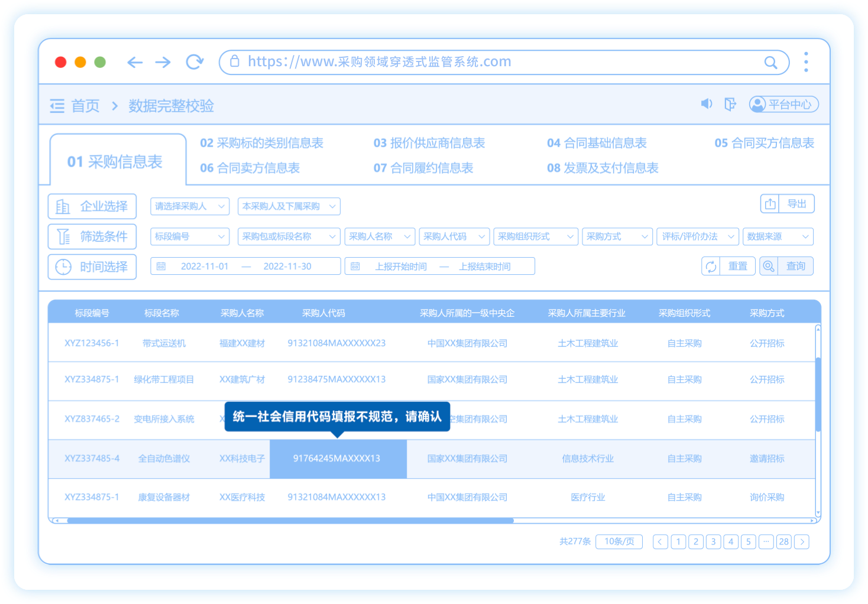Open the 请选择采购人 dropdown

[190, 206]
